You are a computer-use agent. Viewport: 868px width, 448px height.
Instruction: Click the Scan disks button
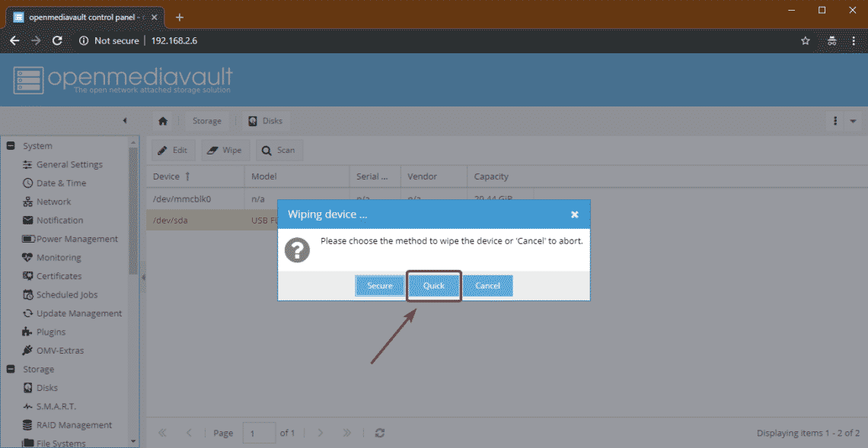click(x=279, y=150)
